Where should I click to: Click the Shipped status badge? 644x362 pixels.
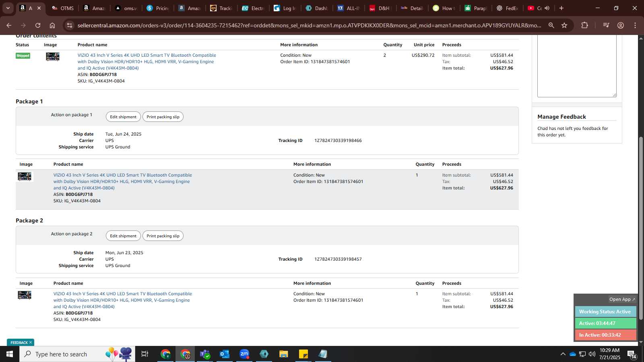[23, 56]
